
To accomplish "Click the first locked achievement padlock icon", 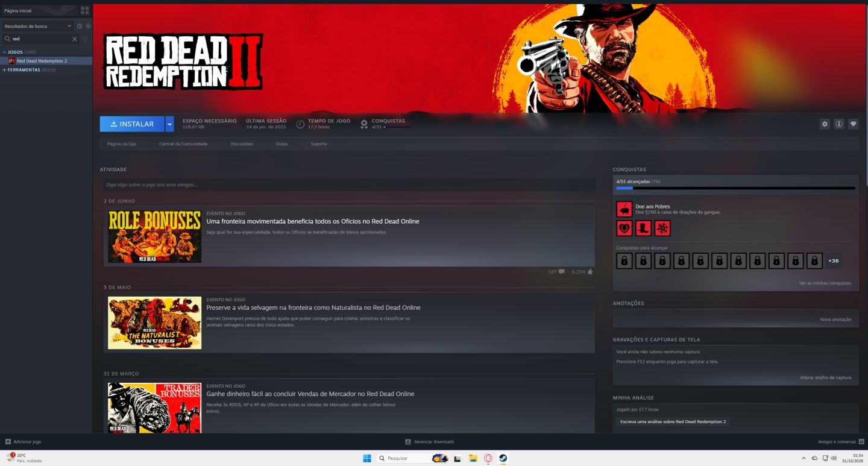I will [x=624, y=261].
